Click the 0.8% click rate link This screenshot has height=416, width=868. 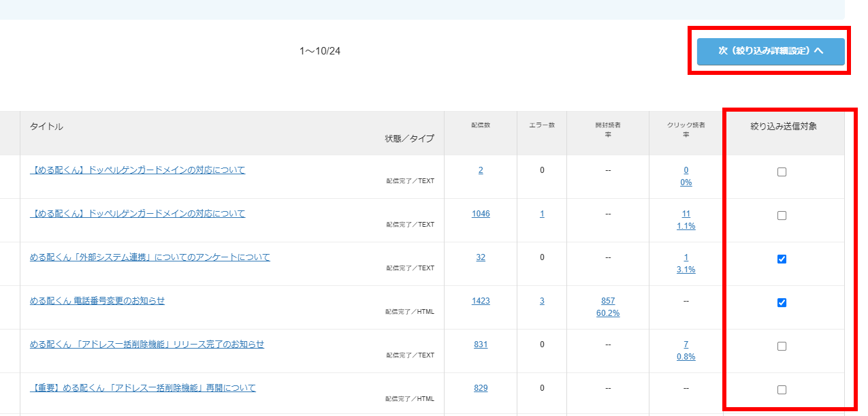click(686, 357)
